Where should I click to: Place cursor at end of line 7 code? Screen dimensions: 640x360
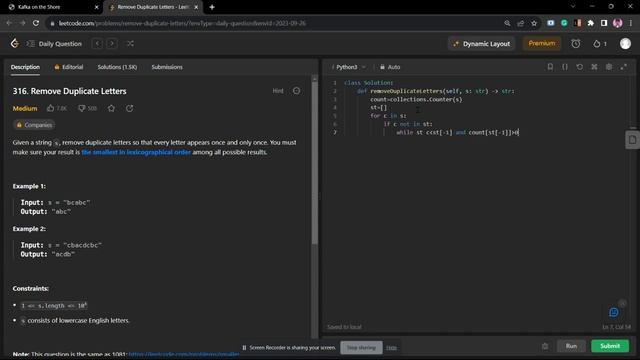tap(519, 132)
